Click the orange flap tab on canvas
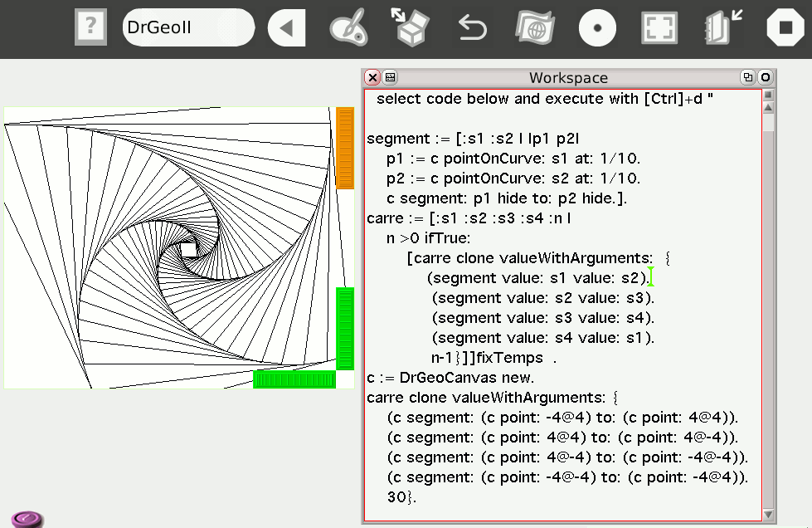Image resolution: width=812 pixels, height=528 pixels. [345, 148]
